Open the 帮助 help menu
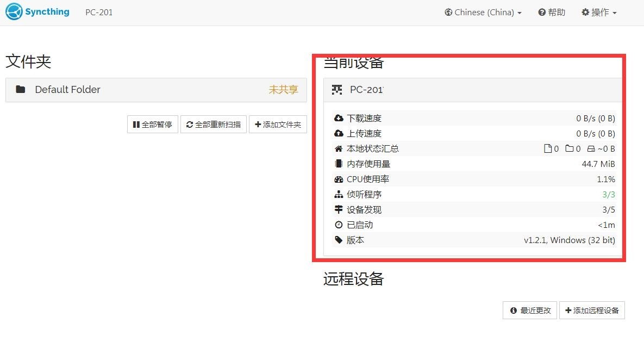Image resolution: width=644 pixels, height=354 pixels. 552,12
